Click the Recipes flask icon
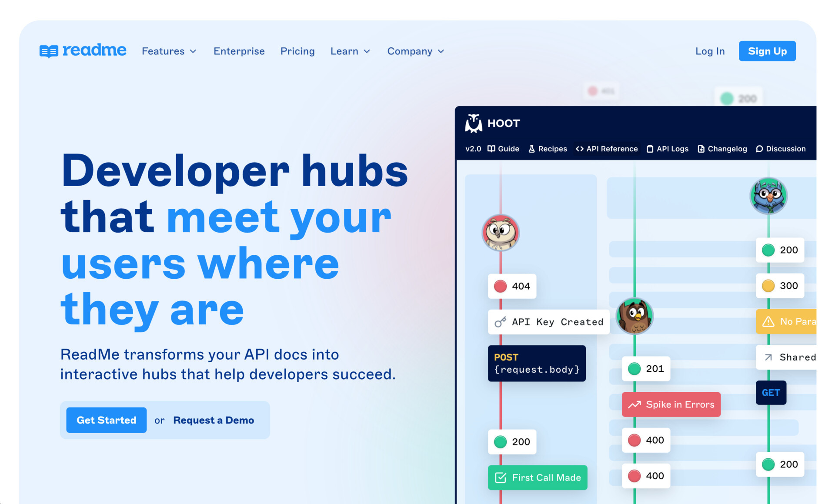The width and height of the screenshot is (835, 504). click(531, 149)
